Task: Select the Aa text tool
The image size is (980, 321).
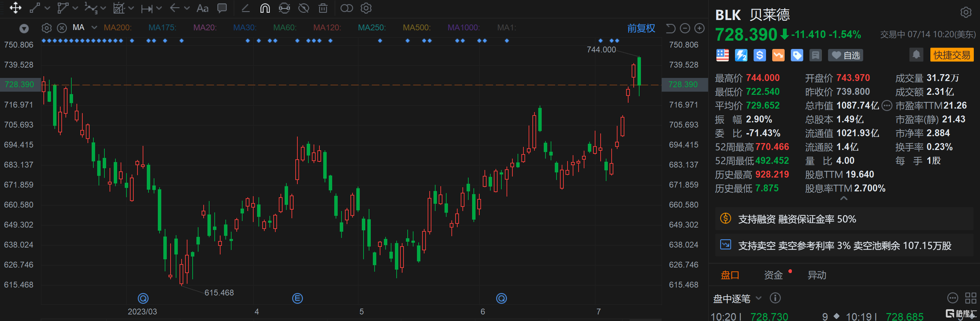Action: pos(202,8)
